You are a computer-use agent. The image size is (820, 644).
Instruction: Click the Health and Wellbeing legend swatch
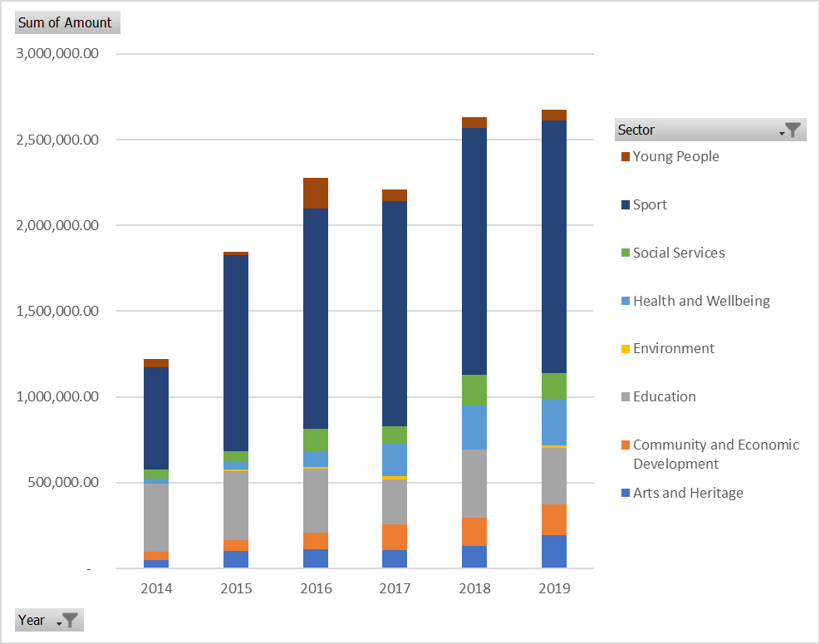tap(626, 301)
